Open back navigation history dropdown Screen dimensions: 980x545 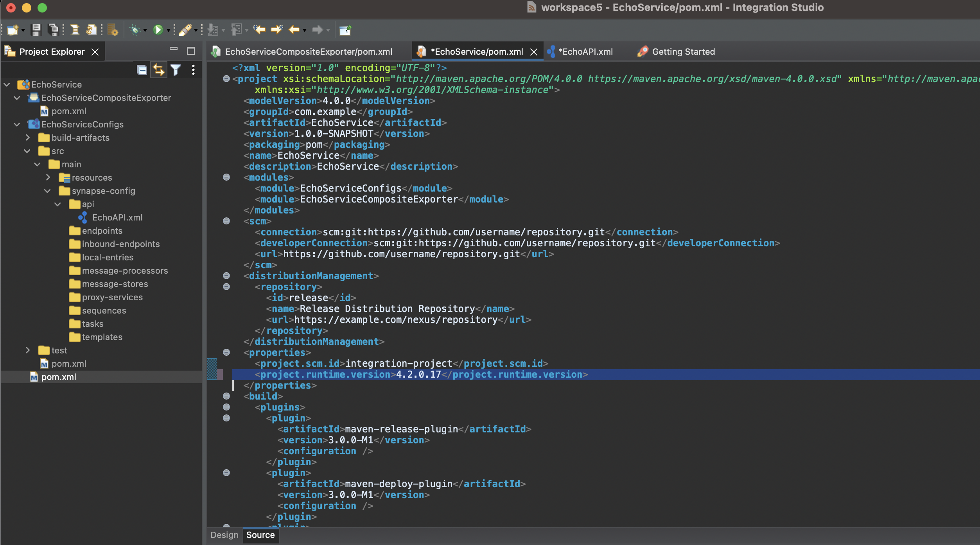pos(305,30)
